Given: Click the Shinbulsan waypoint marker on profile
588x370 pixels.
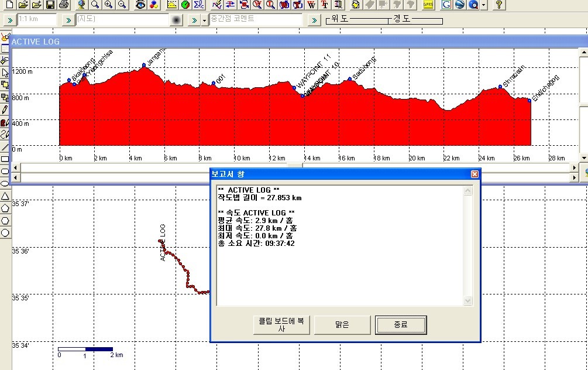Looking at the screenshot, I should [x=500, y=87].
